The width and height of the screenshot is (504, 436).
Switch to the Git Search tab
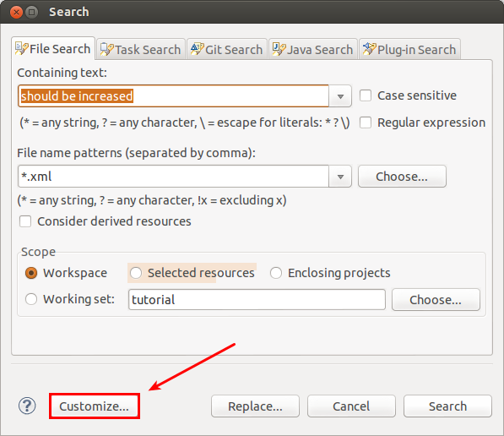click(227, 49)
